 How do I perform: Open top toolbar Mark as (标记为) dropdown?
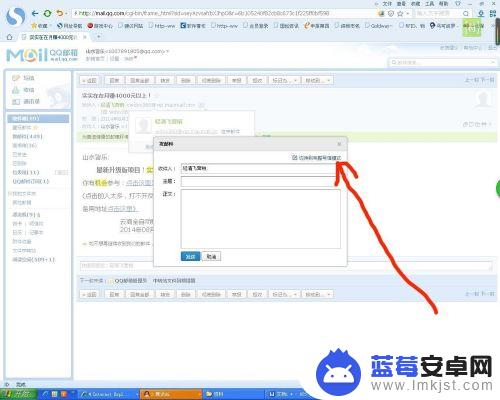pos(284,80)
